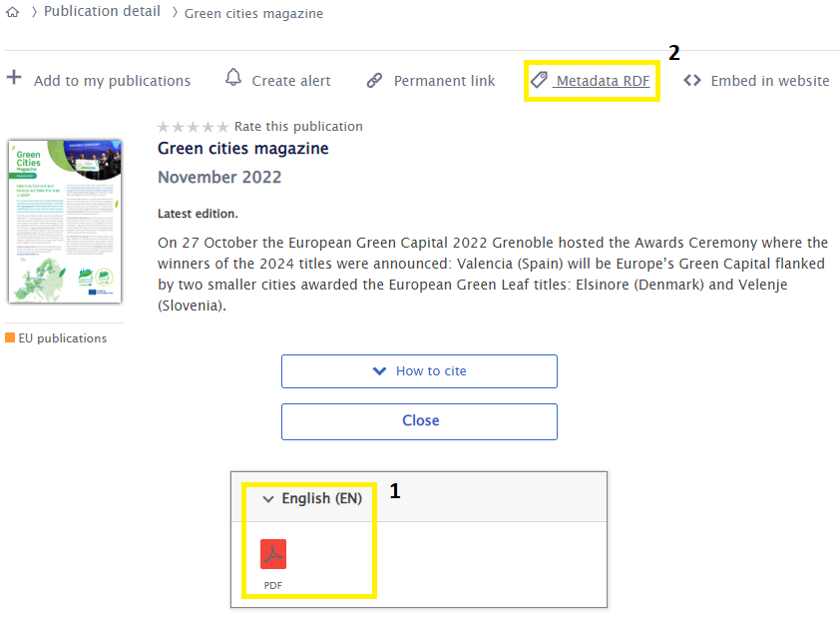Click the chain icon for Permanent link
The image size is (840, 617).
(375, 81)
